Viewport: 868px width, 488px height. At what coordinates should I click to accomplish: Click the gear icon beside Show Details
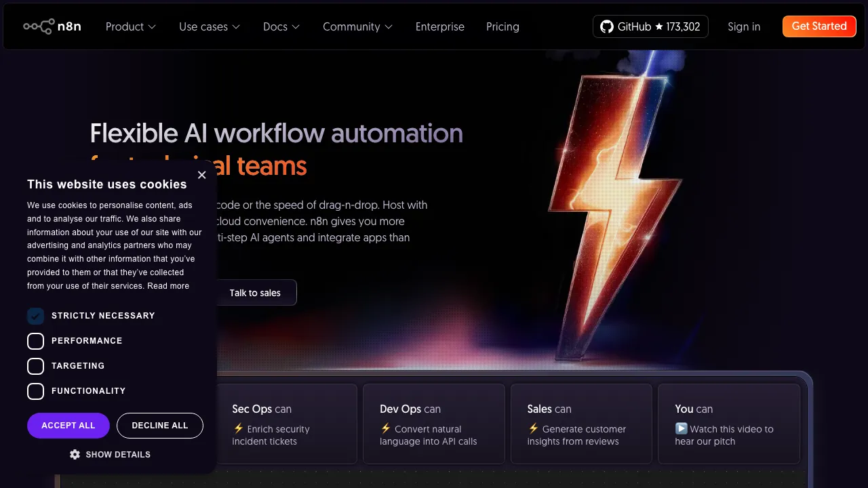(x=75, y=455)
